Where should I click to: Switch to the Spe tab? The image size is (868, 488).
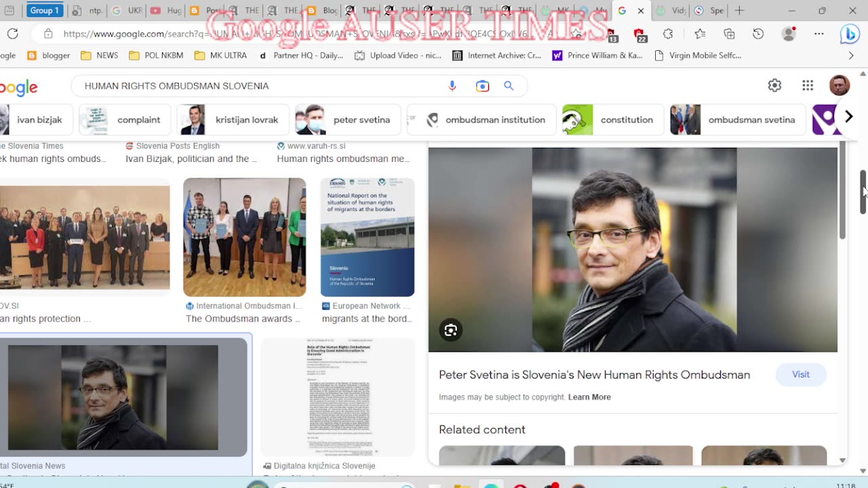[x=709, y=11]
